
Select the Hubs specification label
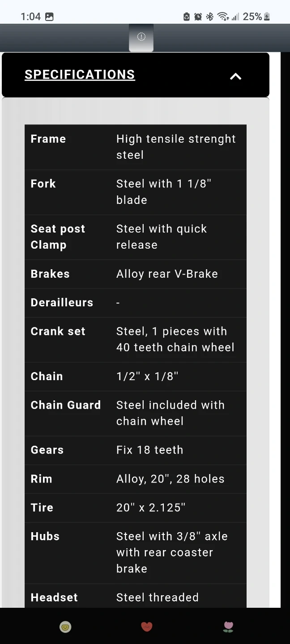pos(45,536)
